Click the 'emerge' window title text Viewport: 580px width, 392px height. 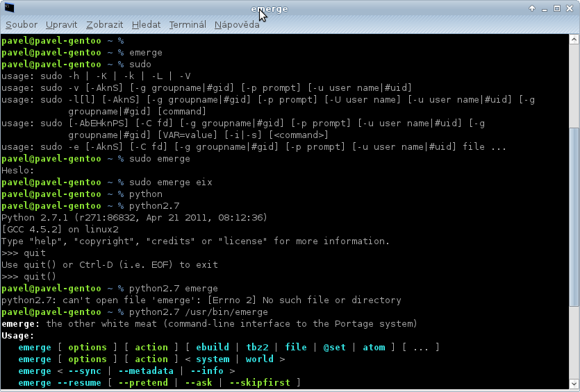(270, 9)
